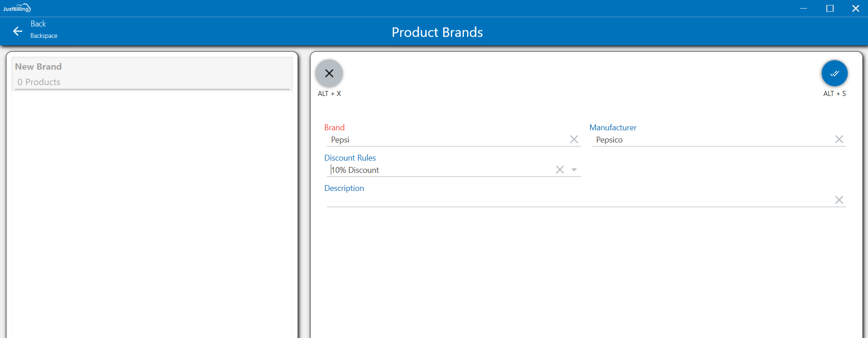868x338 pixels.
Task: Clear the Brand field text
Action: [574, 139]
